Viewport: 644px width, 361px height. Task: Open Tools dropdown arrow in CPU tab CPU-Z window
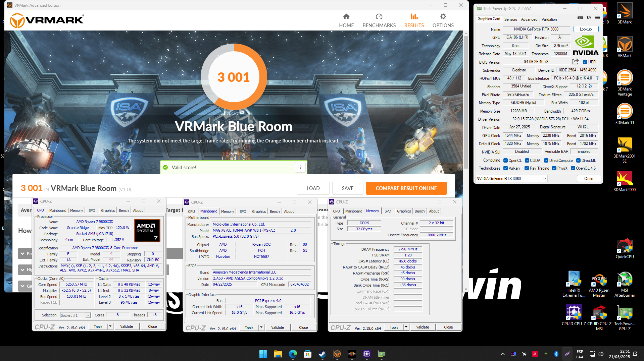110,326
